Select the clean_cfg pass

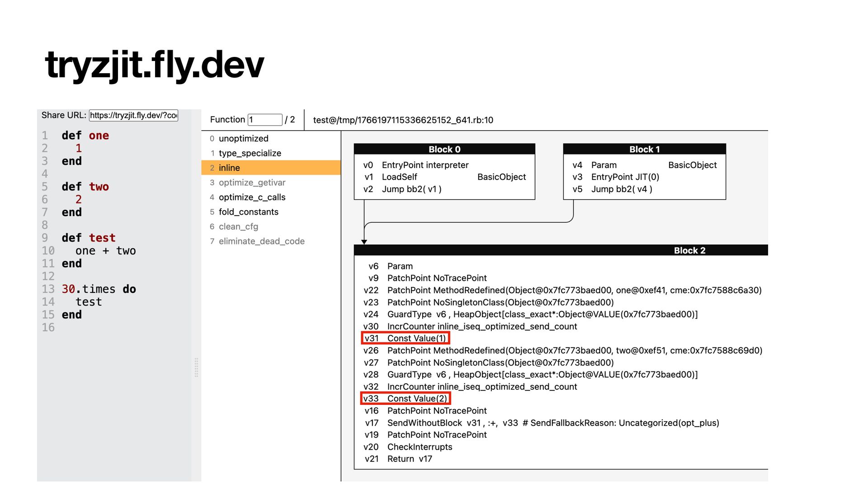[238, 226]
